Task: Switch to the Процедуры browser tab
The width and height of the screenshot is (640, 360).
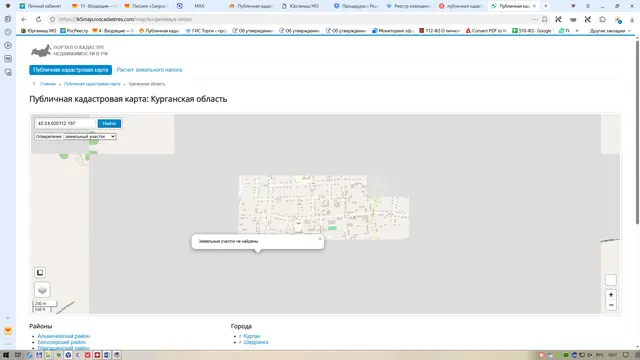Action: (x=355, y=6)
